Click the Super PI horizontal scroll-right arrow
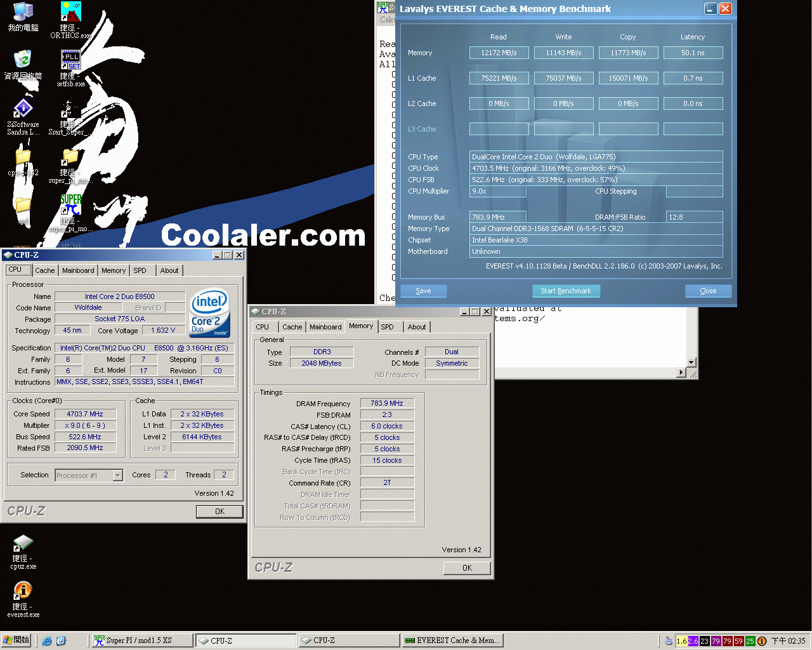The width and height of the screenshot is (812, 650). coord(682,373)
